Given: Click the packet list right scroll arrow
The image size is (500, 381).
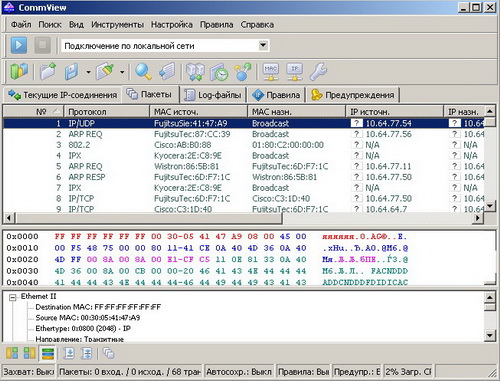Looking at the screenshot, I should click(478, 218).
